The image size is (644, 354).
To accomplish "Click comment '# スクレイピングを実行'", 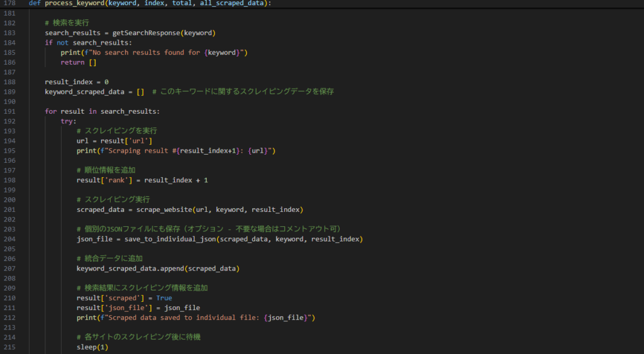I will (x=116, y=131).
